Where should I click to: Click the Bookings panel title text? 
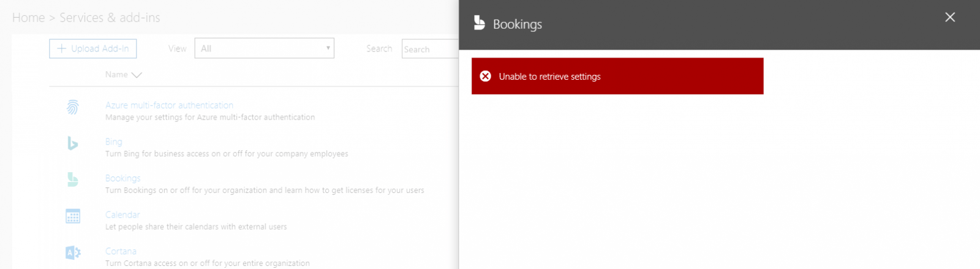[518, 24]
